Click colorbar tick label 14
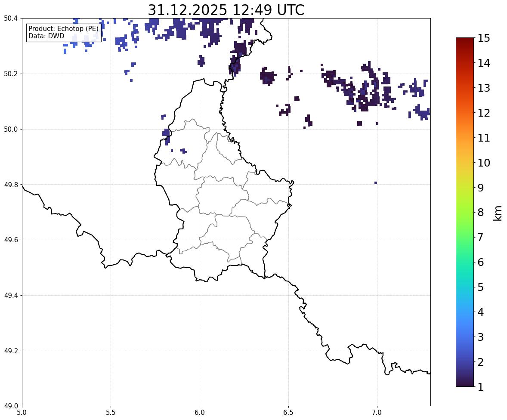Viewport: 507px width, 420px height. 484,63
